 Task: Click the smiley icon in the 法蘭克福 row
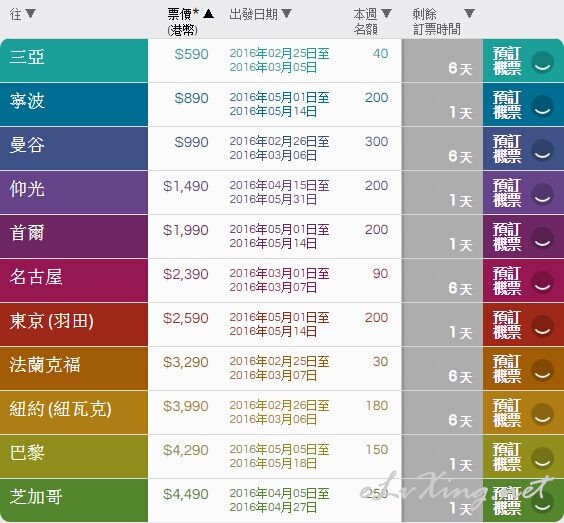(542, 370)
